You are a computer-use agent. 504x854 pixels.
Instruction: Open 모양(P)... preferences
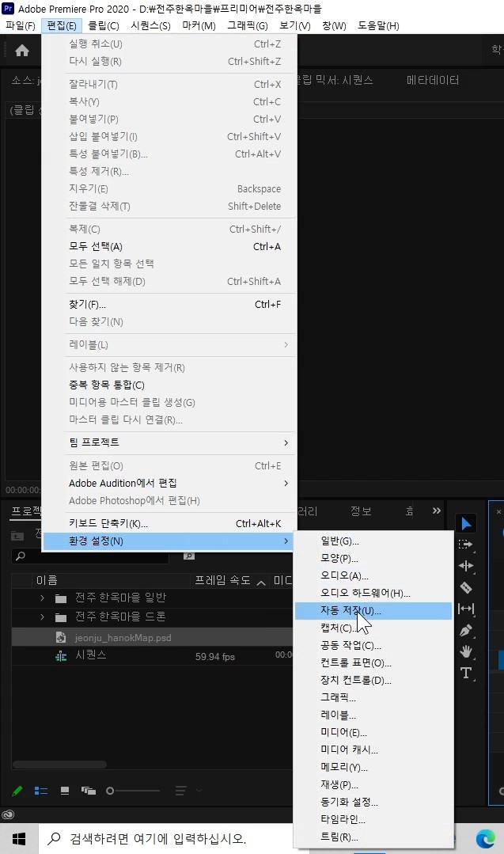pyautogui.click(x=373, y=559)
